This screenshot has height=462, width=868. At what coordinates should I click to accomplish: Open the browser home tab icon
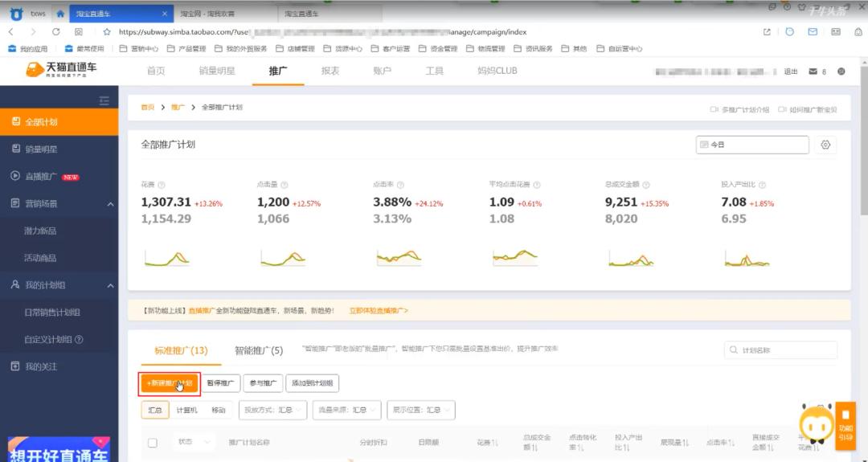coord(59,14)
